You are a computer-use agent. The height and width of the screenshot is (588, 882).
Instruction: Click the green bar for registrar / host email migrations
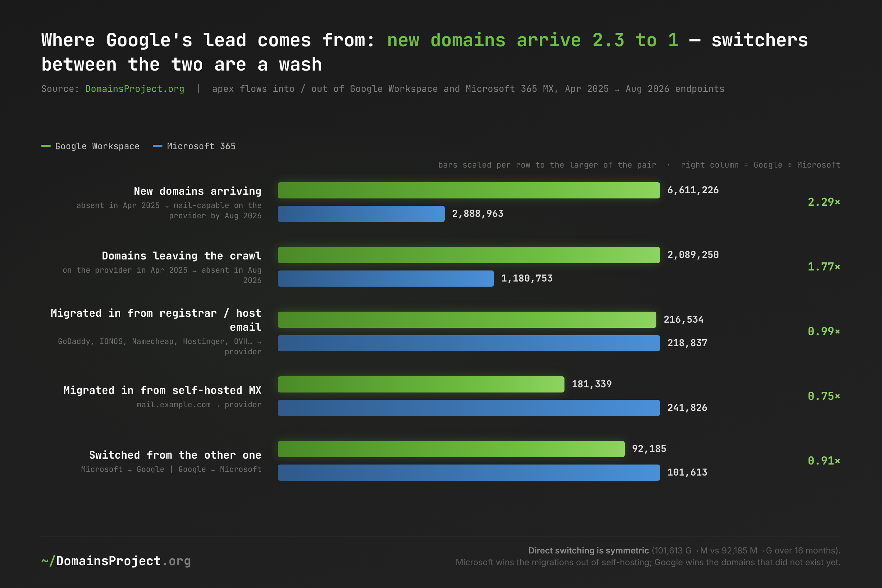point(467,320)
